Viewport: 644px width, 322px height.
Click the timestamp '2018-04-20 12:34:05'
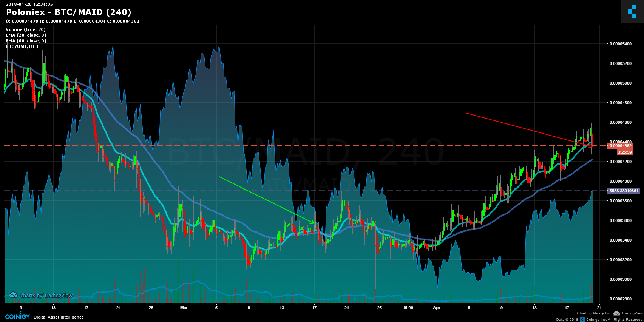29,4
